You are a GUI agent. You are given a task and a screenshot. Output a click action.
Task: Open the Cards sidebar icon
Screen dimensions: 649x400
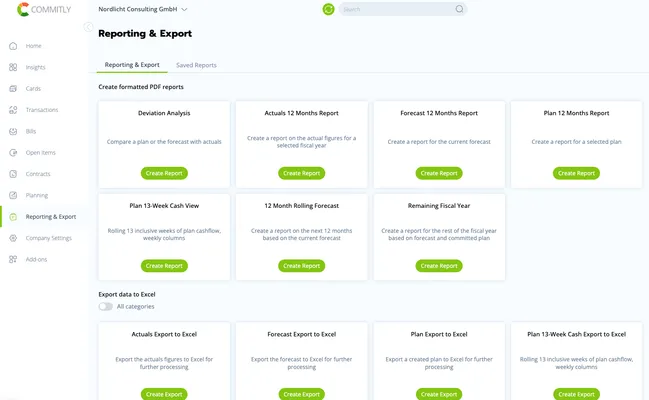(13, 89)
